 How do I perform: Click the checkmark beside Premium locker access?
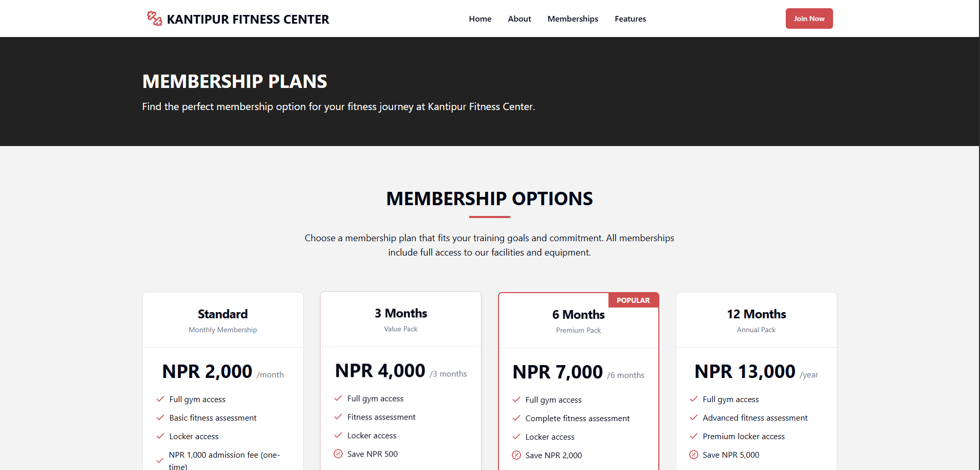(693, 436)
